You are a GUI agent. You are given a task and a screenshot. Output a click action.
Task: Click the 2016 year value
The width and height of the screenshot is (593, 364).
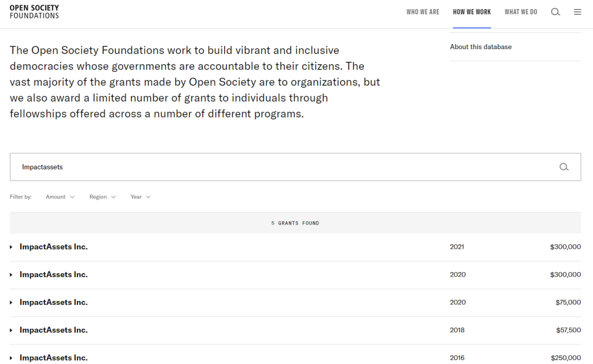click(457, 358)
